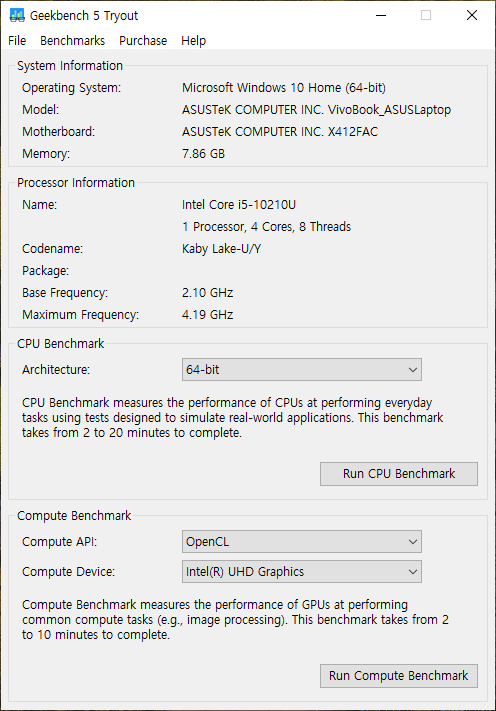Open the File menu

pyautogui.click(x=17, y=41)
